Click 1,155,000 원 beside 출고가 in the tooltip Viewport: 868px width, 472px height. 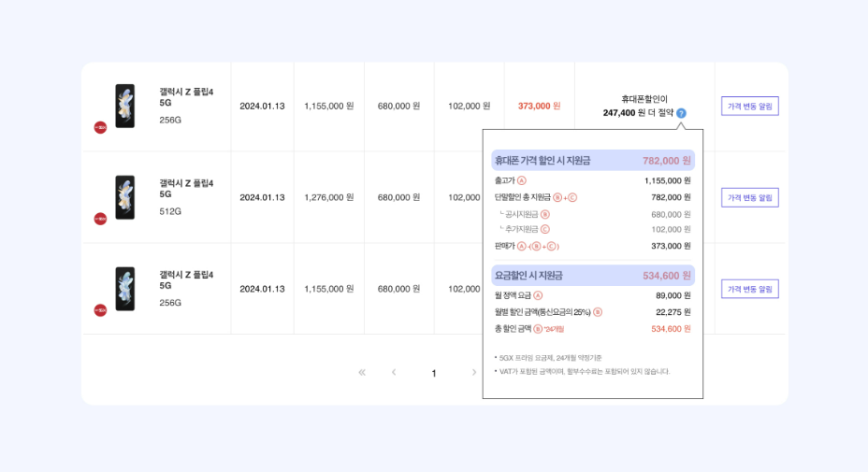[x=667, y=180]
